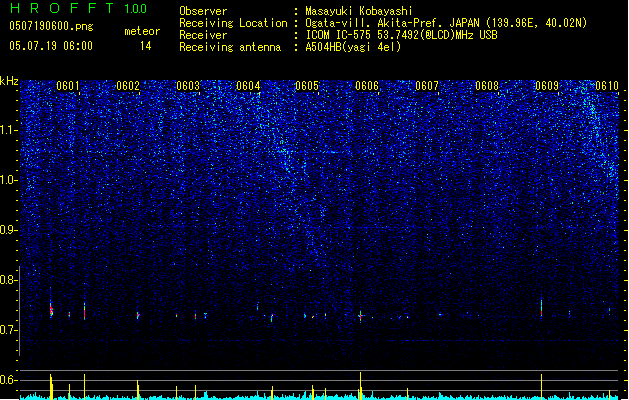
Task: Click the 0603 time marker label
Action: click(x=188, y=86)
